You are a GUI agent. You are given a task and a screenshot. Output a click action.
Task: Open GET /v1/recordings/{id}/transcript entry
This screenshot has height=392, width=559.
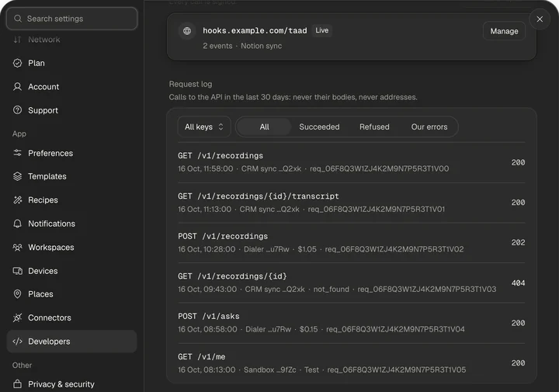351,203
